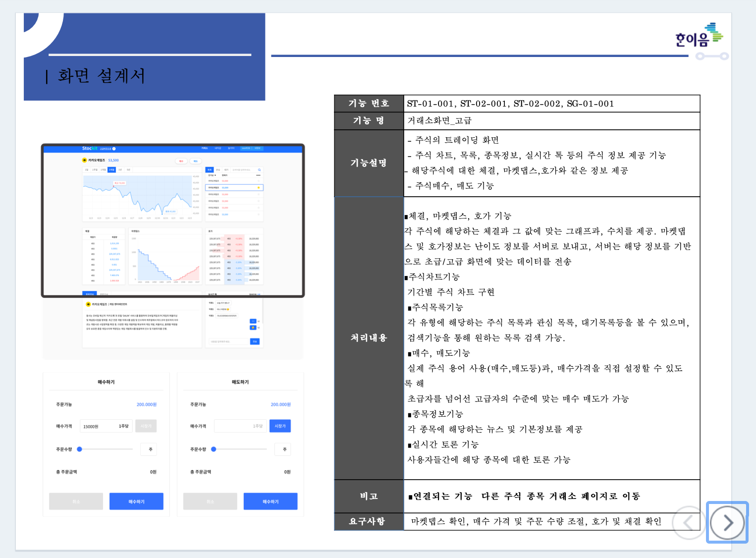Screen dimensions: 756x558
Task: Click the 주식매수, 매도 기능 line
Action: pos(451,186)
